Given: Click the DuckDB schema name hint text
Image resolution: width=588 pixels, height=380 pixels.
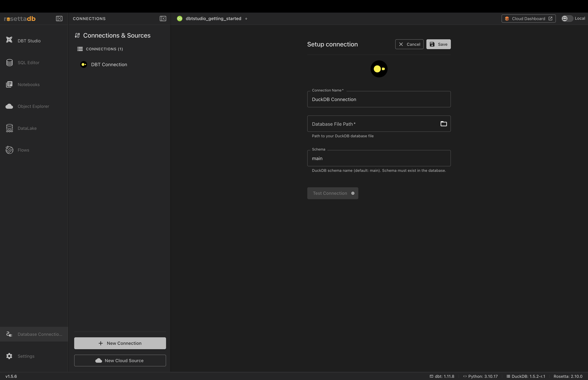Looking at the screenshot, I should [x=379, y=170].
